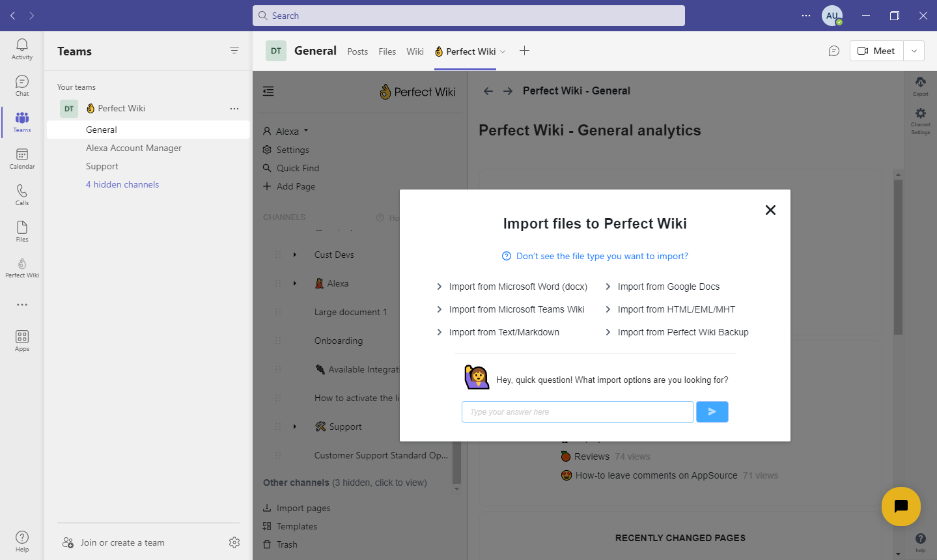Image resolution: width=937 pixels, height=560 pixels.
Task: Click the import question answer field
Action: click(x=577, y=412)
